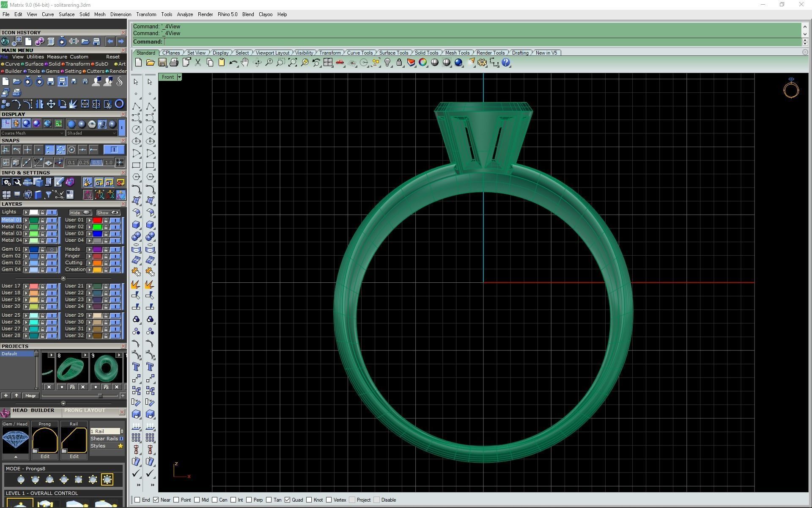Click the red car icon in toolbar
Viewport: 812px width, 508px height.
[x=340, y=63]
